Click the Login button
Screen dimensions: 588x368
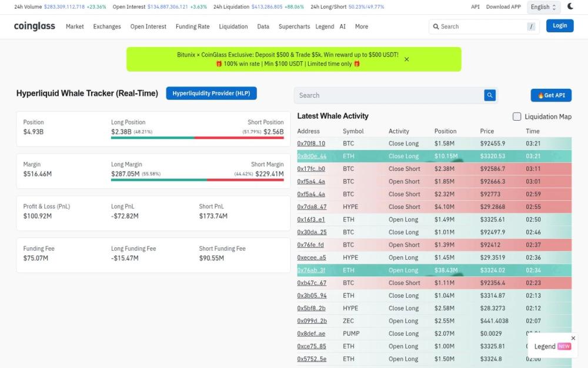pyautogui.click(x=560, y=25)
